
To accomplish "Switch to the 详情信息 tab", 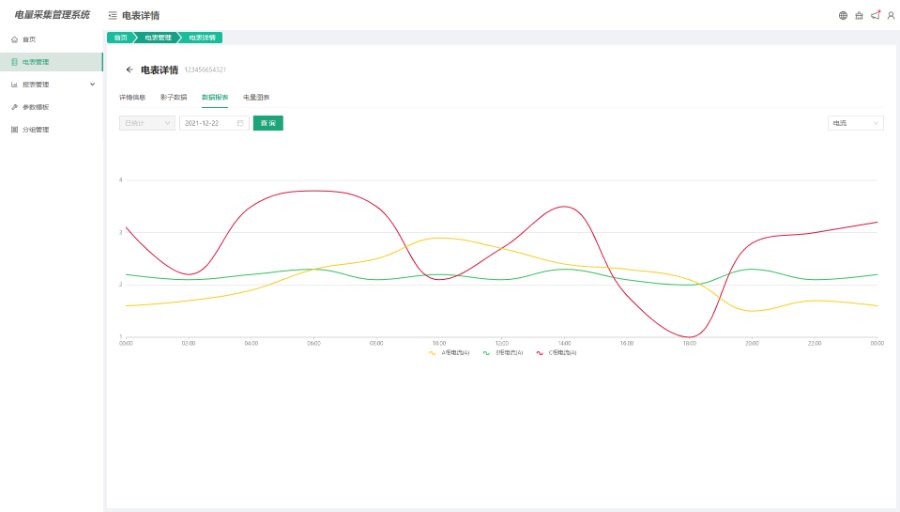I will point(132,97).
